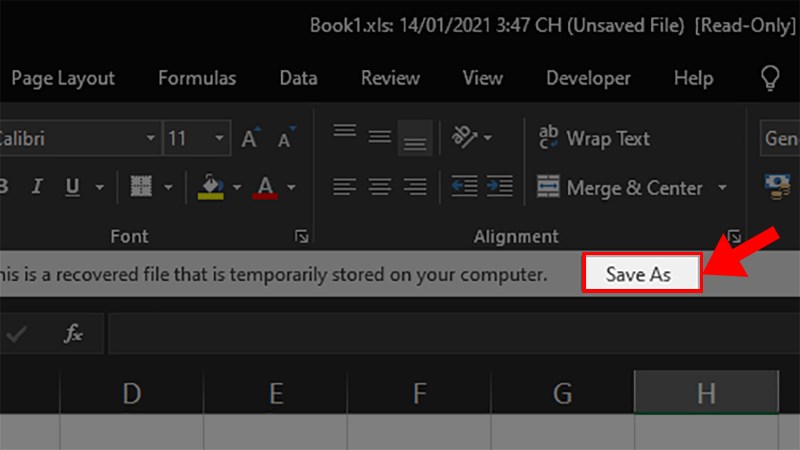The height and width of the screenshot is (450, 800).
Task: Toggle italic formatting
Action: point(37,187)
